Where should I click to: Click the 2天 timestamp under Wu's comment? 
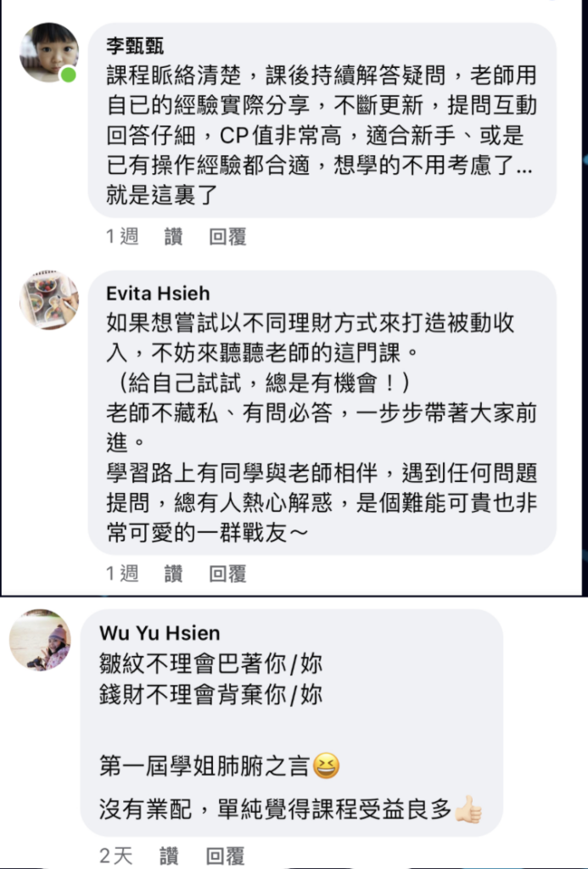(x=116, y=855)
